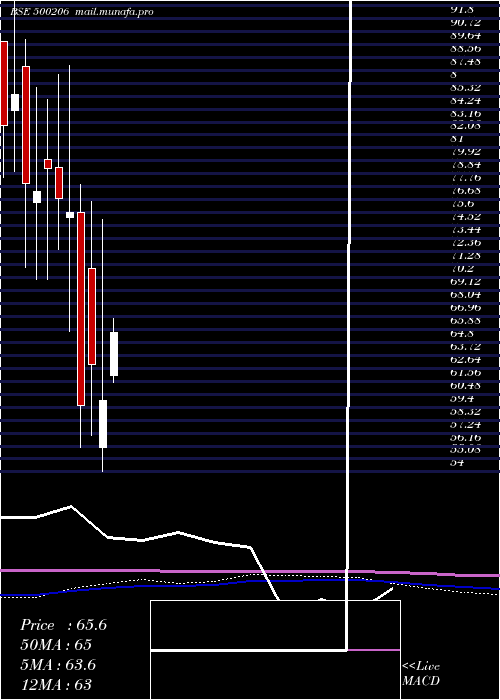This screenshot has height=700, width=500.
Task: Select the tall red candlestick spanning 74 to 59
Action: [81, 309]
